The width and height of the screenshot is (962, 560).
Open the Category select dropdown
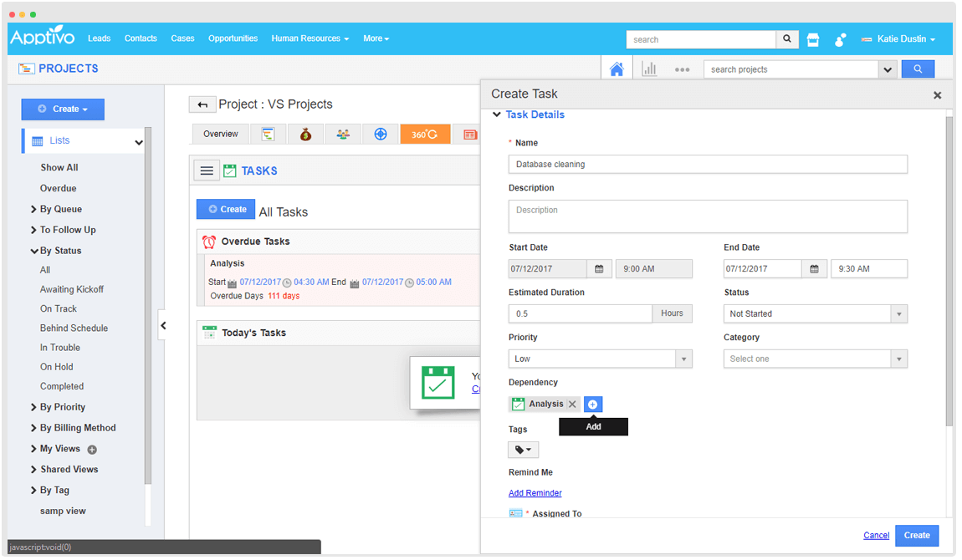click(815, 359)
